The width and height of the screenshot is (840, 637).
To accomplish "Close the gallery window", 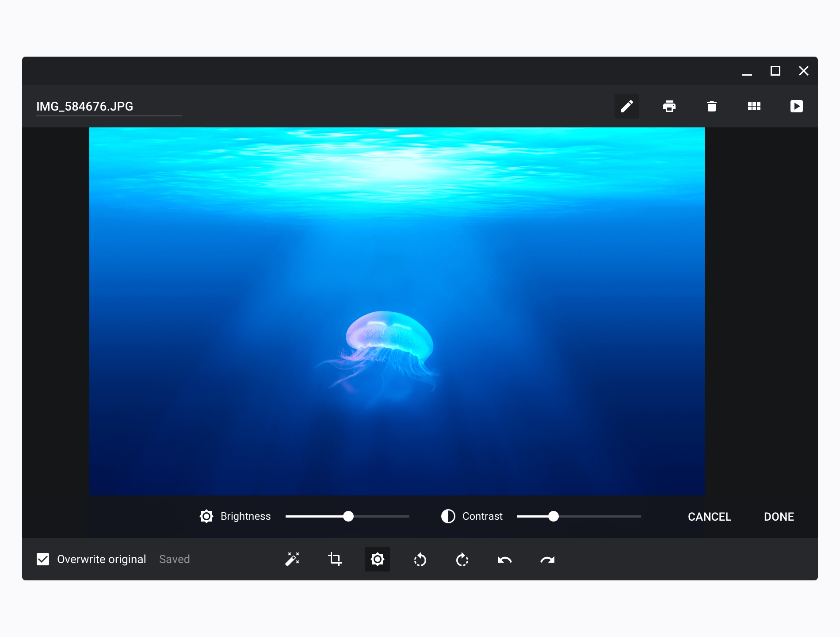I will [x=803, y=71].
